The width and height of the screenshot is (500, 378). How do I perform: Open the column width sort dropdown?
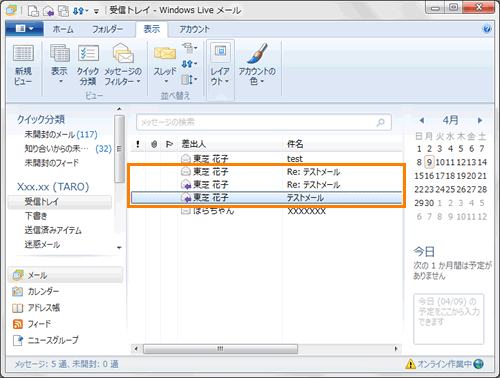189,79
